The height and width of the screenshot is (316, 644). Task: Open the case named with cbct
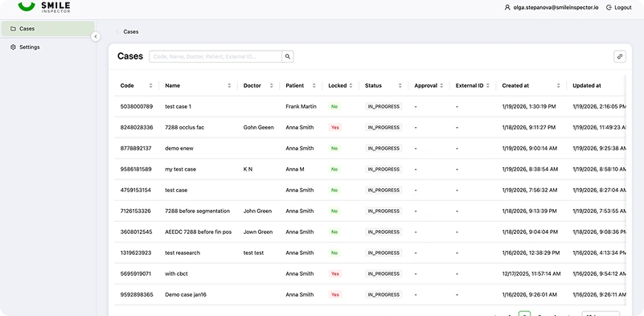176,273
